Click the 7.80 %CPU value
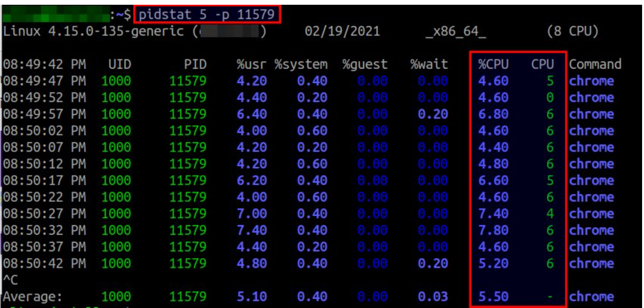The width and height of the screenshot is (644, 308). pos(493,230)
